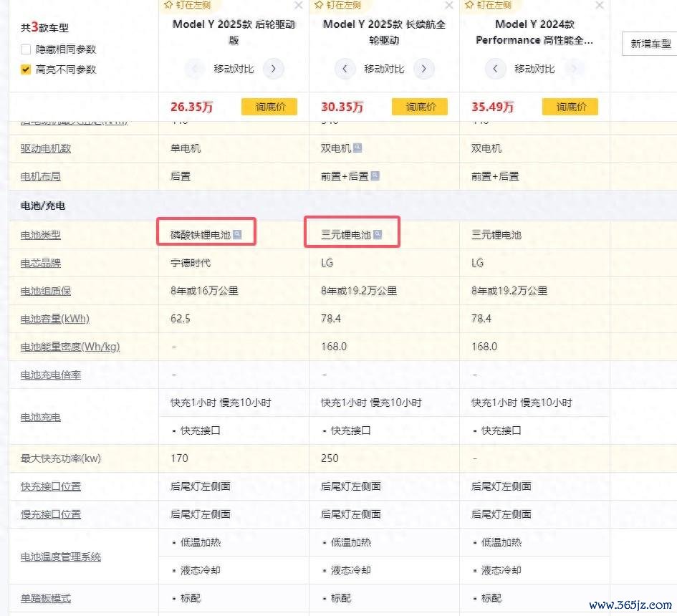
Task: Move 长续航全轮驱动 column right with arrow
Action: (x=423, y=69)
